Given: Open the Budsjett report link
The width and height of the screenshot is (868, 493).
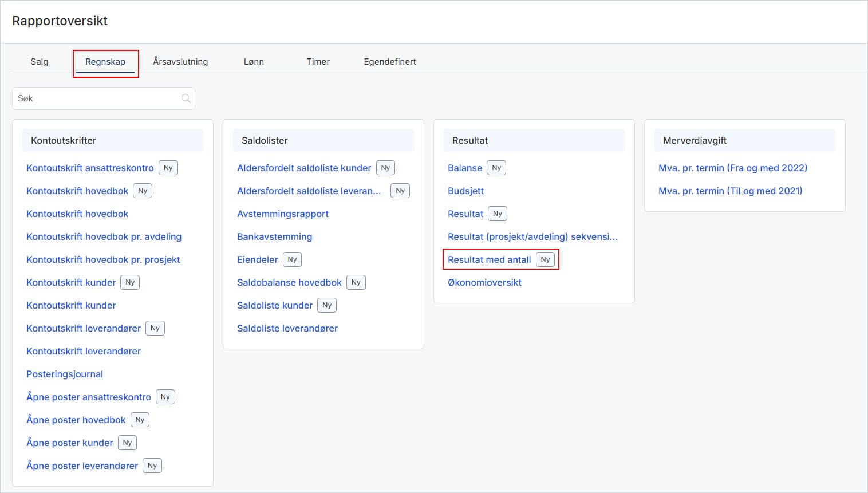Looking at the screenshot, I should click(465, 191).
